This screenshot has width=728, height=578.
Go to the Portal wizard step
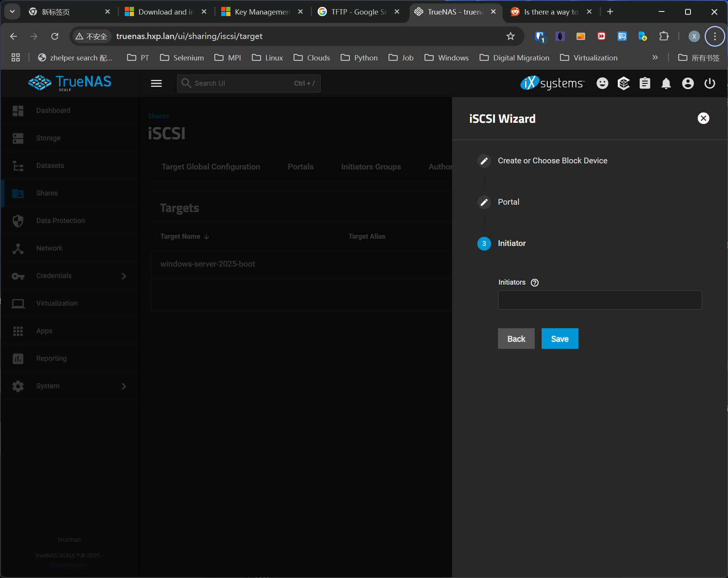coord(508,202)
